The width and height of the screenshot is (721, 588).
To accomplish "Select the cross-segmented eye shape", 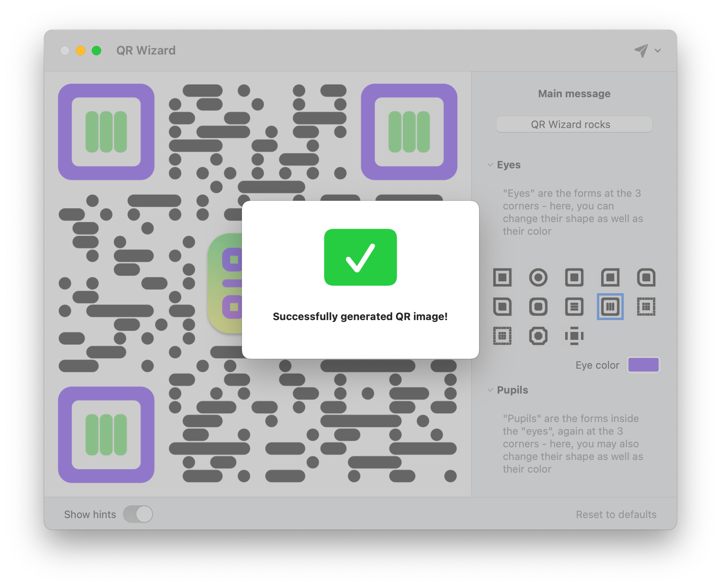I will tap(574, 337).
